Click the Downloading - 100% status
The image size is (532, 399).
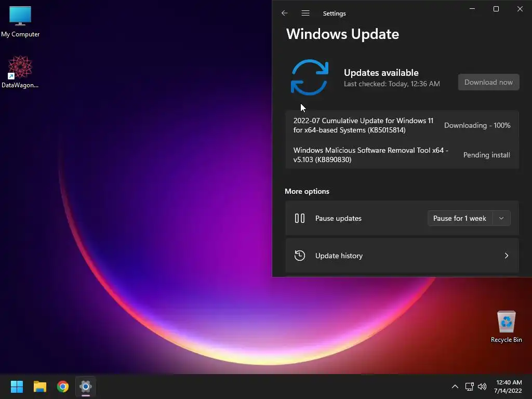click(477, 125)
